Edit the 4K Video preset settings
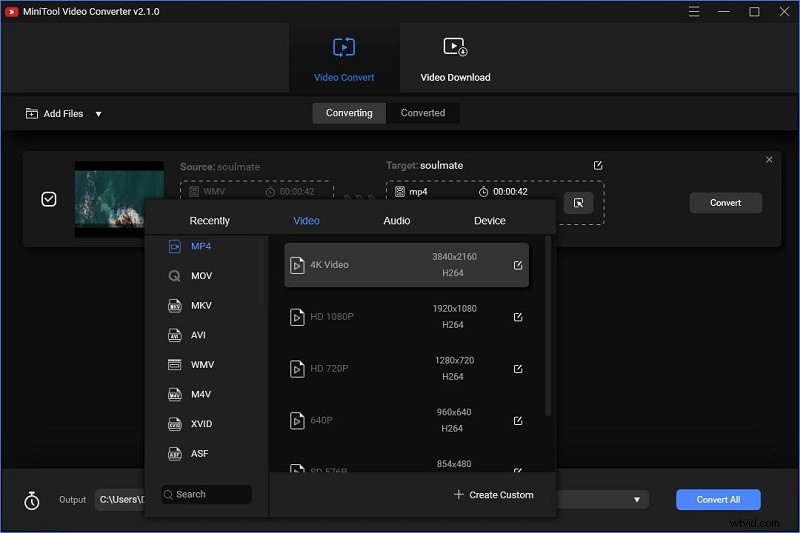 coord(518,265)
